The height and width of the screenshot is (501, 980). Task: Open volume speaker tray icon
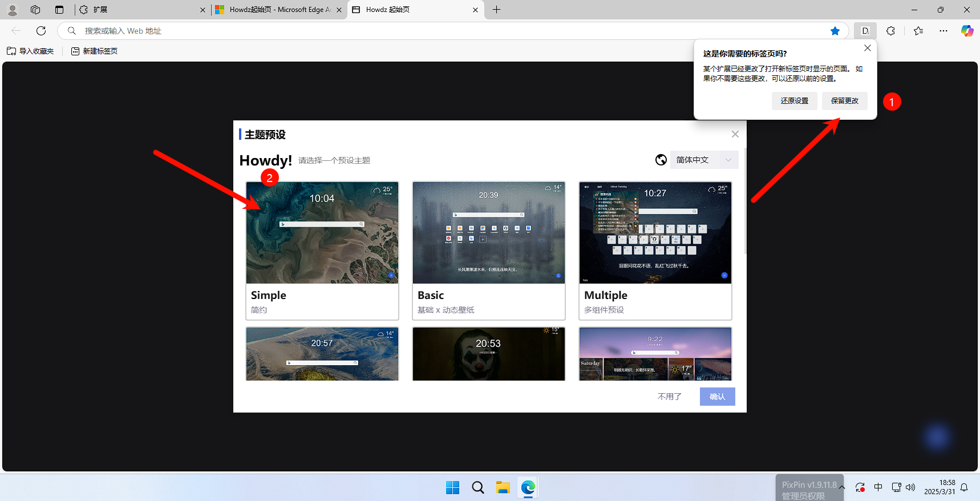910,487
